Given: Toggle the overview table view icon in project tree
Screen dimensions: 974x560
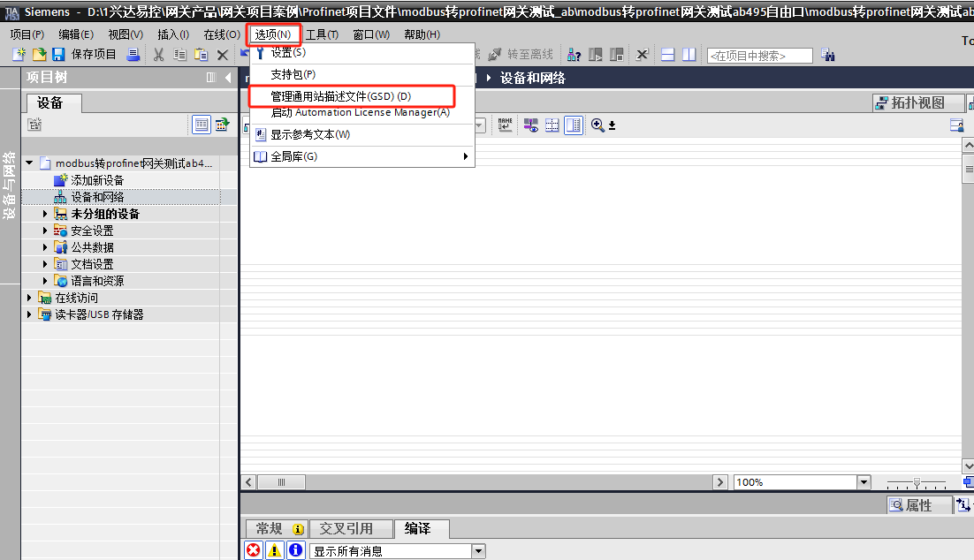Looking at the screenshot, I should pos(202,125).
